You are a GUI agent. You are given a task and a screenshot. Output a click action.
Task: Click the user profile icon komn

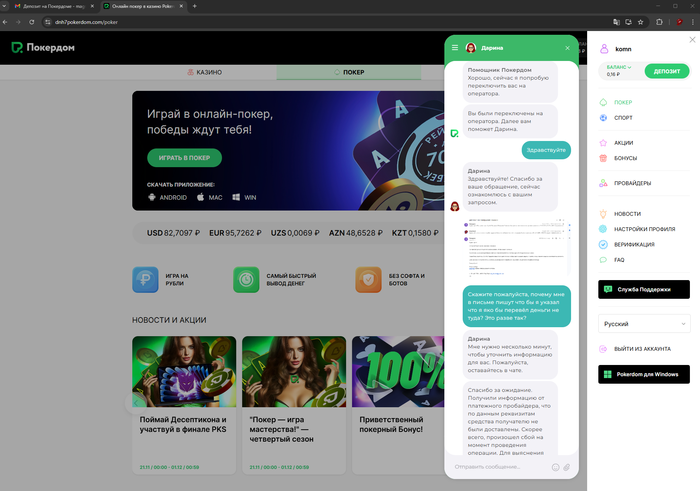604,49
